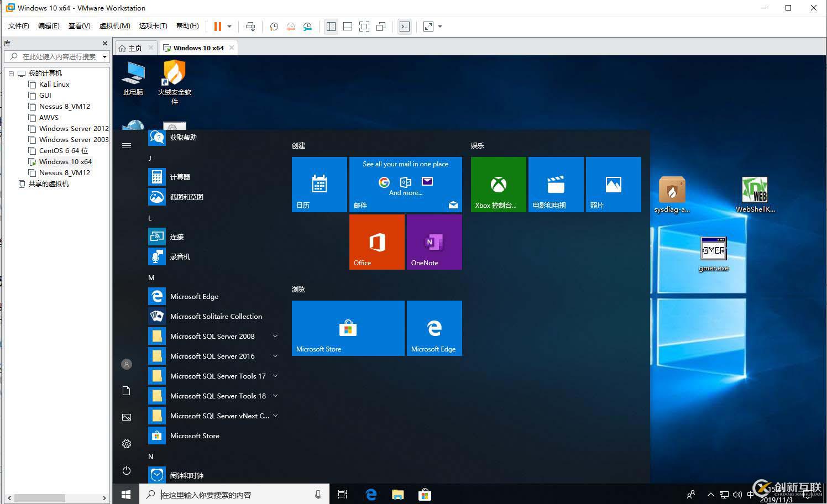This screenshot has width=827, height=504.
Task: Open the 邮件 mail tile
Action: click(x=406, y=185)
